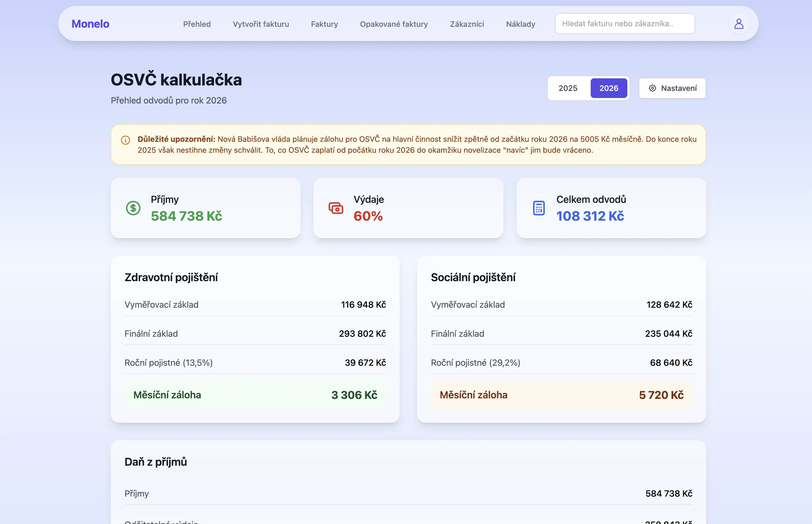The height and width of the screenshot is (524, 812).
Task: Click the Monelo logo link
Action: point(91,24)
